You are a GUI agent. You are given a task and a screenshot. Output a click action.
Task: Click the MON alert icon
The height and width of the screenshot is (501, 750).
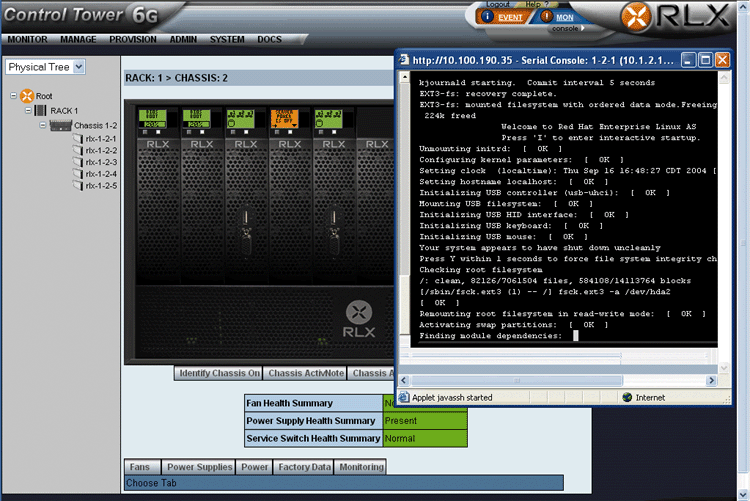tap(547, 17)
